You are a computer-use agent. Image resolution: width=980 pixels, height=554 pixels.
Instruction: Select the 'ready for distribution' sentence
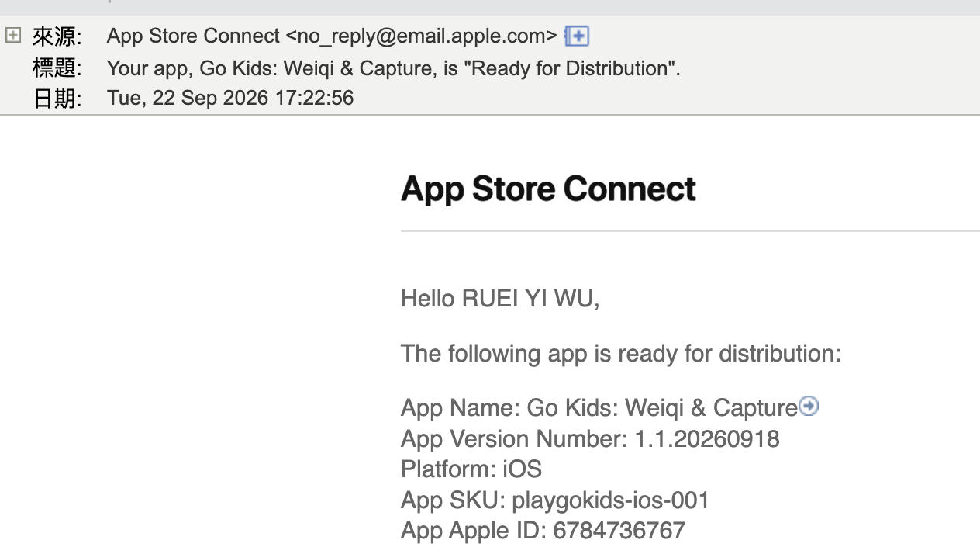pos(620,354)
